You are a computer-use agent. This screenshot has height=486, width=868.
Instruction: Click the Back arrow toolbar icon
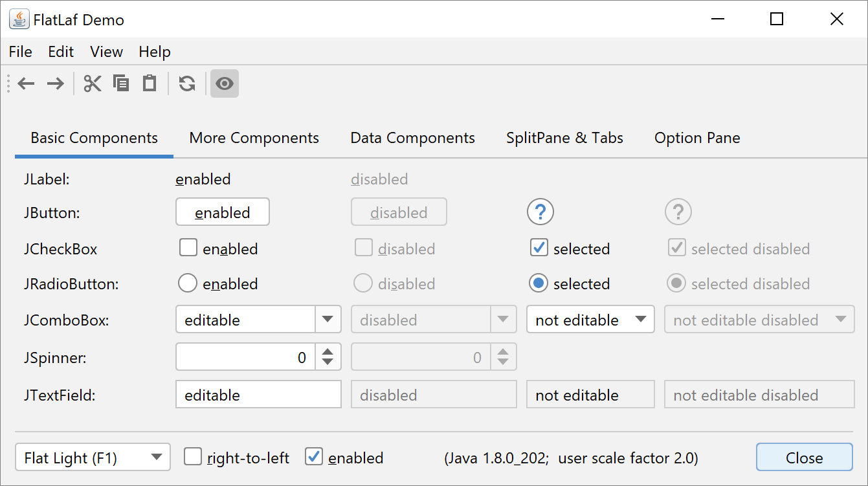click(26, 83)
